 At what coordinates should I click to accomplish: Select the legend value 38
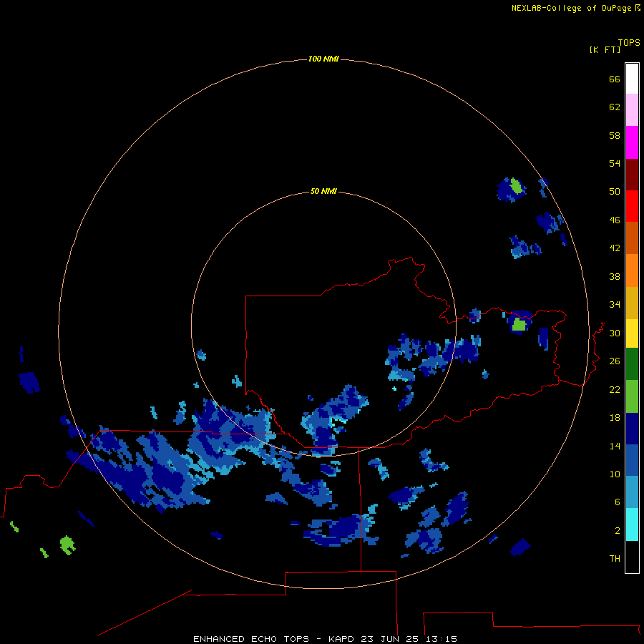(x=615, y=276)
